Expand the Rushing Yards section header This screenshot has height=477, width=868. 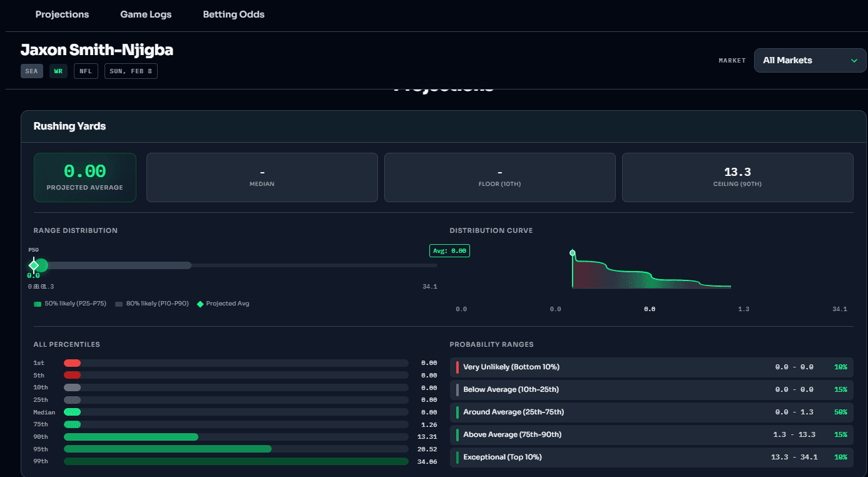[69, 126]
